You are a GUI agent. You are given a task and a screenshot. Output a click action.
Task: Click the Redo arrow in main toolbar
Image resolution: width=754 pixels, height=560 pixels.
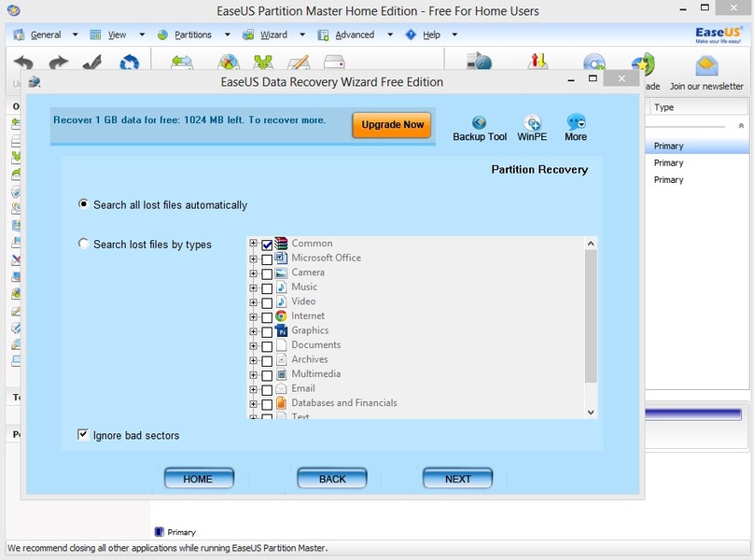[58, 63]
